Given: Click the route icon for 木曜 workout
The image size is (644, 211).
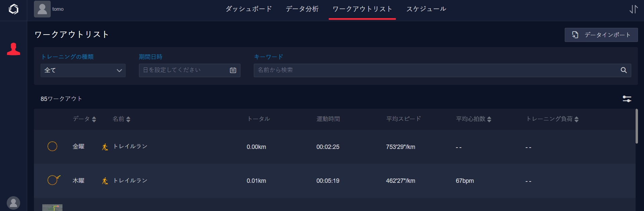Looking at the screenshot, I should 53,180.
